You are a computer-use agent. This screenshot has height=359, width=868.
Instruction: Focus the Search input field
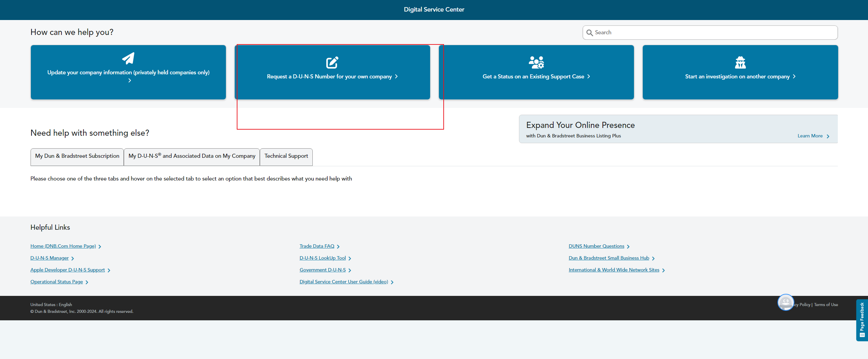pos(710,33)
